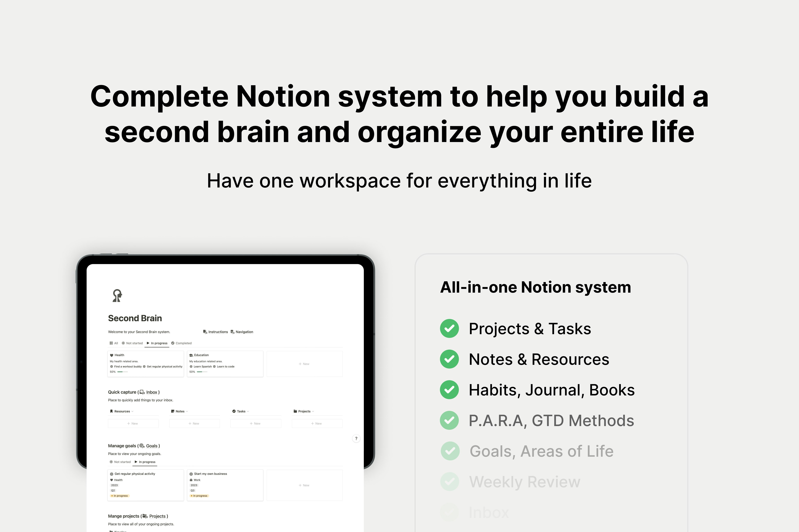Open the Learn to code goal
799x532 pixels.
[224, 366]
